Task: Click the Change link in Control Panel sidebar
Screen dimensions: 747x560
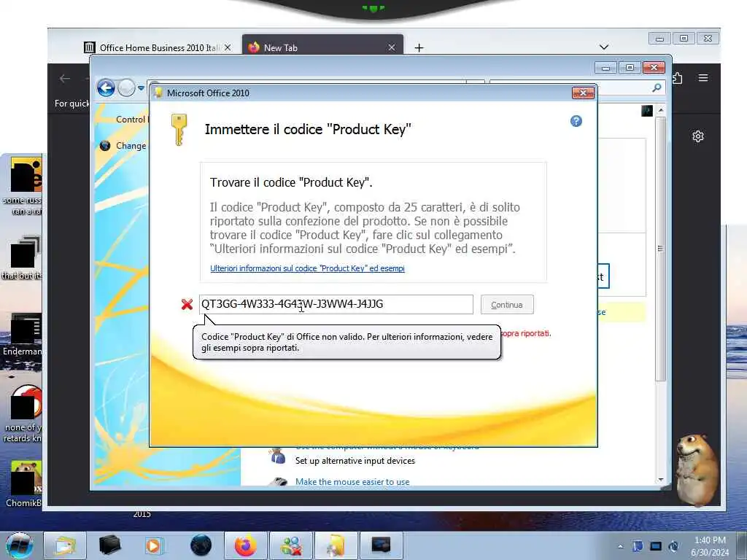Action: coord(131,146)
